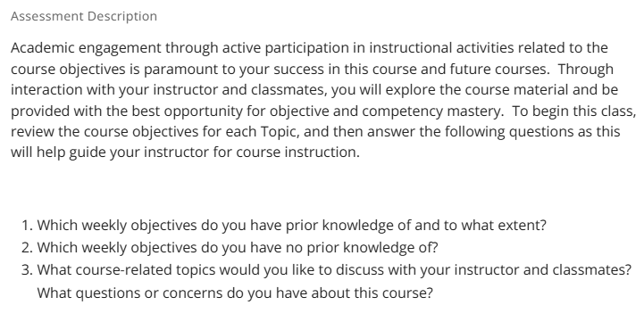Click the list number 2 marker
Viewport: 644px width, 330px height.
[27, 248]
